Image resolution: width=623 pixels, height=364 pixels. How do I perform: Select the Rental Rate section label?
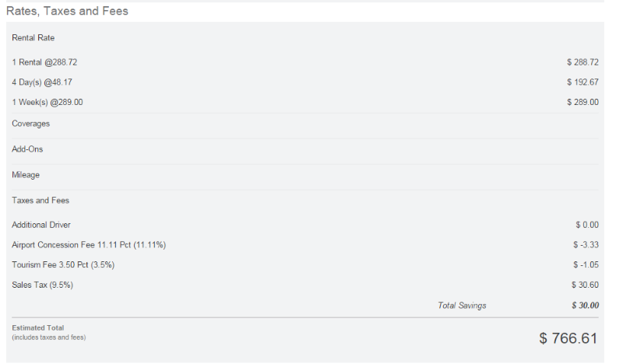point(33,37)
